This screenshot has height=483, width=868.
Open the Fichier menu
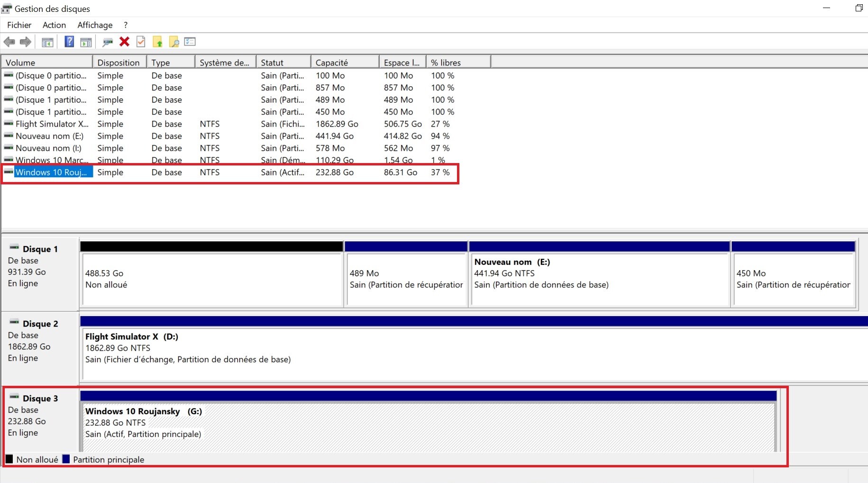point(19,25)
